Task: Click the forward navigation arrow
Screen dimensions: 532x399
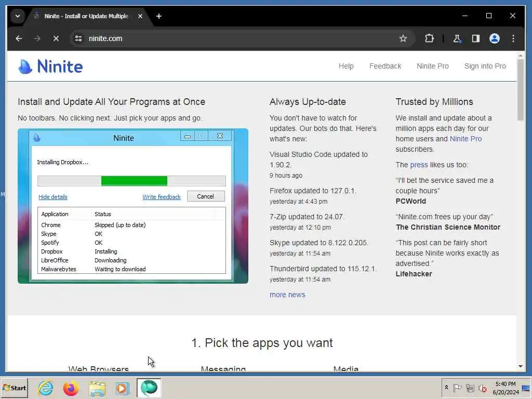Action: (37, 38)
